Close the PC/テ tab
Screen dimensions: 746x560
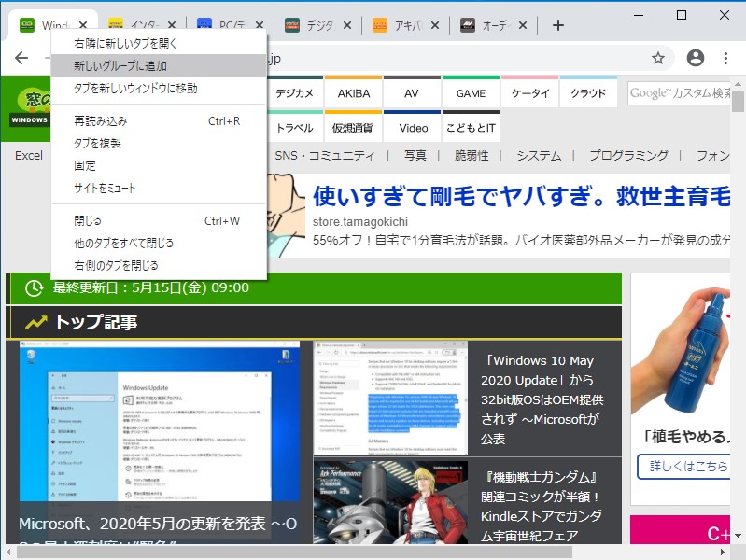[x=260, y=25]
